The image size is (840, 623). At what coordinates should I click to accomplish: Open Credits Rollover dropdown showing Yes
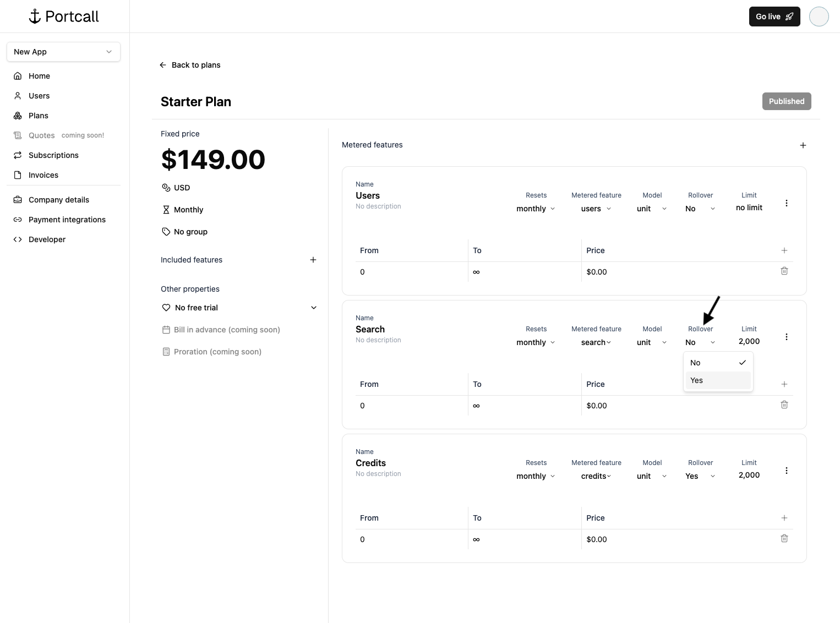click(x=700, y=476)
